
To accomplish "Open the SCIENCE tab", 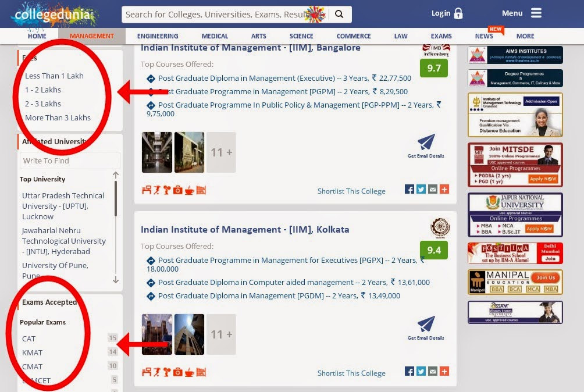I will (301, 36).
